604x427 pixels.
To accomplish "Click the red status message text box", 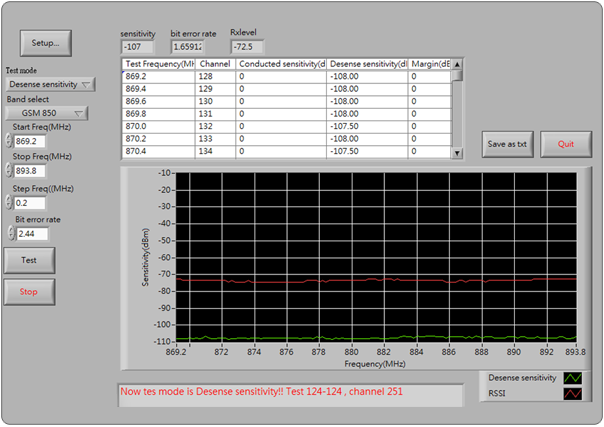I will (x=291, y=395).
